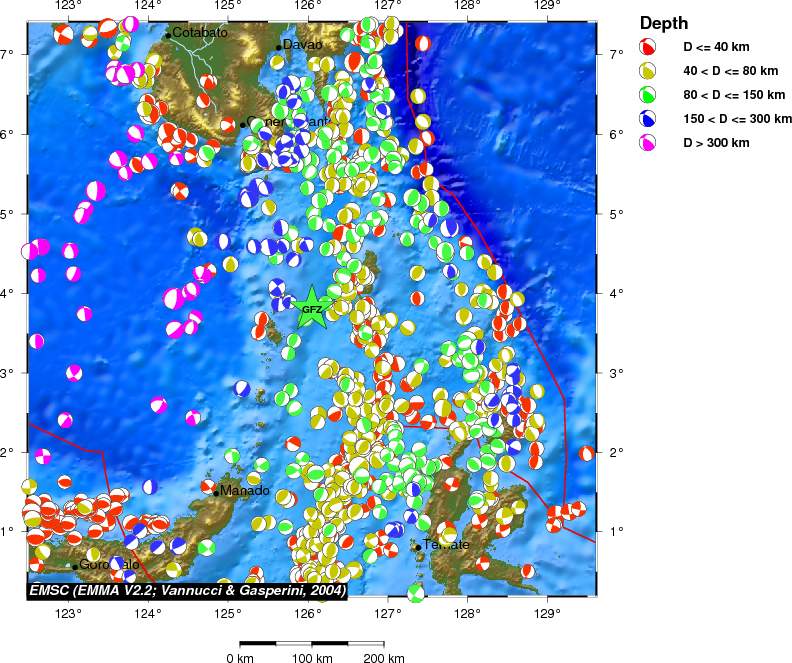Click the red beachball legend icon

pos(648,47)
